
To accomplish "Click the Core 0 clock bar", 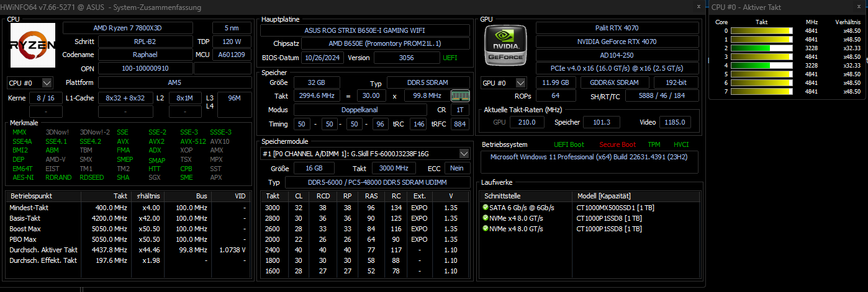I will (x=762, y=30).
